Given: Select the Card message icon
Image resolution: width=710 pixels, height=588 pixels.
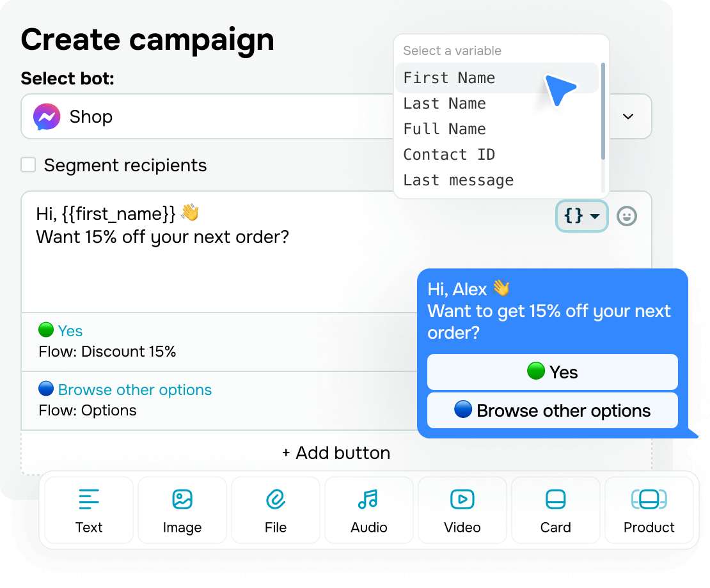Looking at the screenshot, I should pos(555,509).
